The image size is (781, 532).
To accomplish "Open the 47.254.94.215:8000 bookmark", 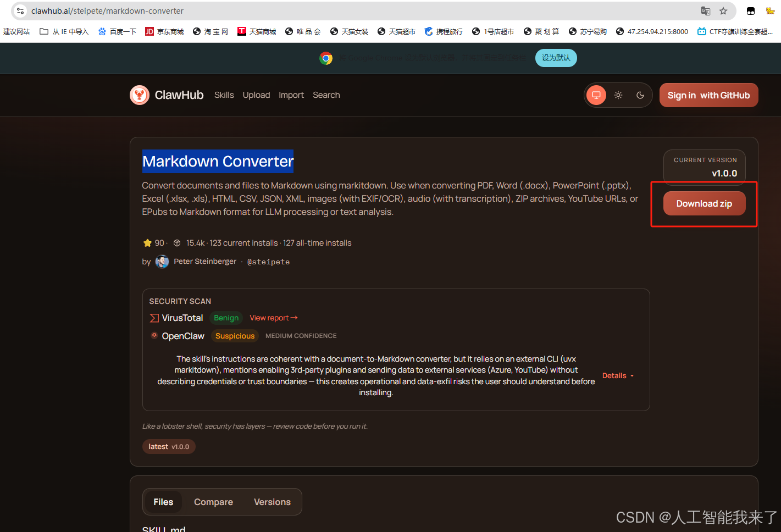I will [652, 31].
